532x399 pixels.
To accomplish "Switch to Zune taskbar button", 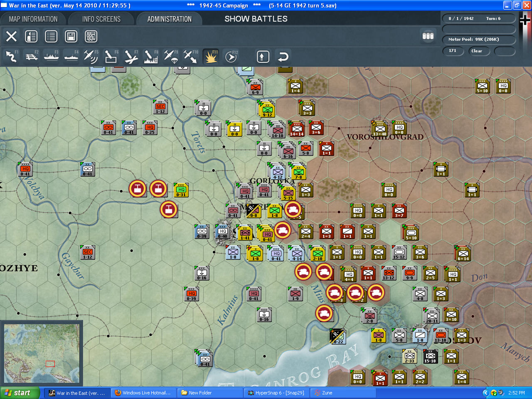I will (x=342, y=393).
